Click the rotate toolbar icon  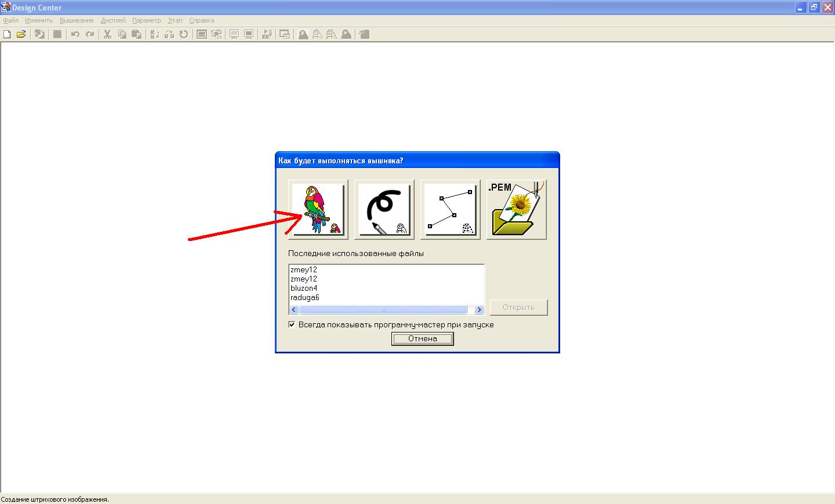pyautogui.click(x=184, y=34)
